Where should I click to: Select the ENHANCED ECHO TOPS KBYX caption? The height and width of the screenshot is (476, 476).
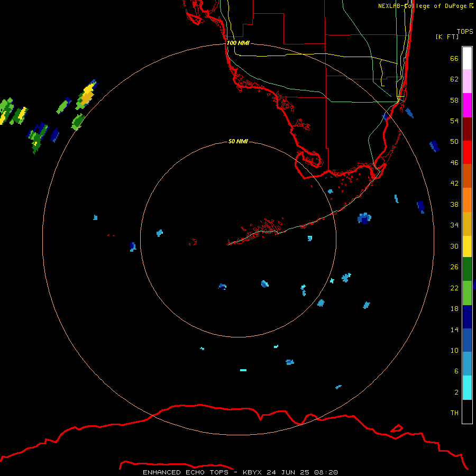pyautogui.click(x=240, y=472)
